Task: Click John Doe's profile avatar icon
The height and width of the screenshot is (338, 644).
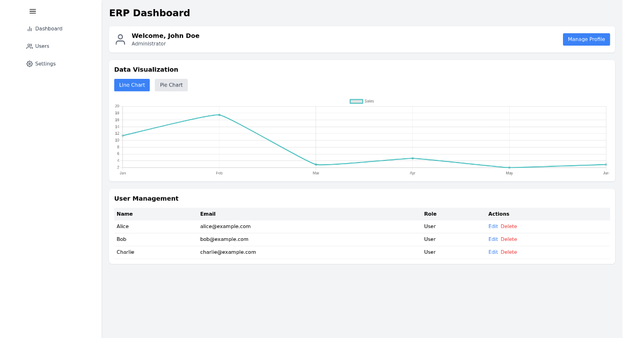Action: (120, 39)
